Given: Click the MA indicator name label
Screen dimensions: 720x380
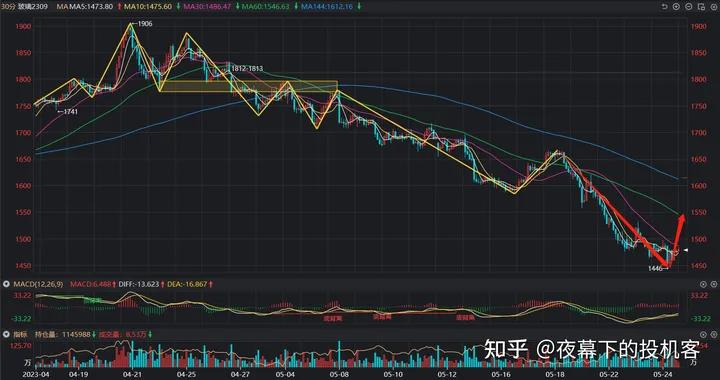Looking at the screenshot, I should click(62, 6).
